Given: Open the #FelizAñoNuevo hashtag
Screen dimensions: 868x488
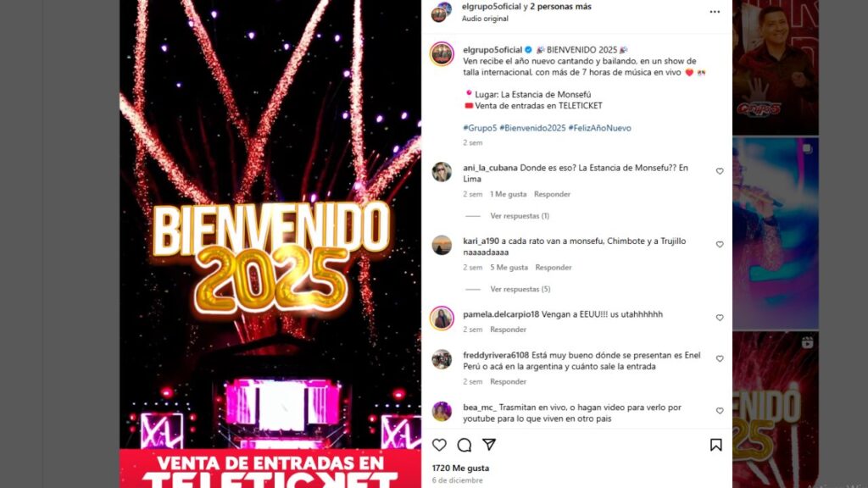Looking at the screenshot, I should (599, 128).
